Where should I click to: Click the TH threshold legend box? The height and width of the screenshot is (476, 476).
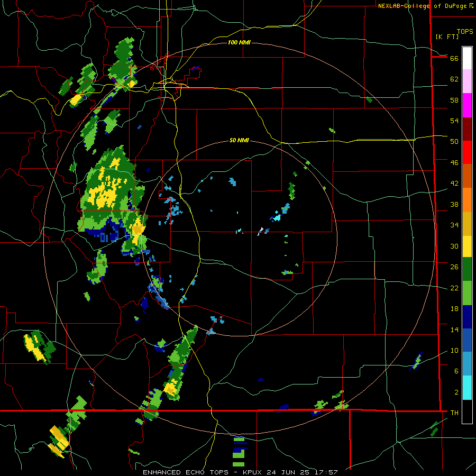(x=467, y=411)
